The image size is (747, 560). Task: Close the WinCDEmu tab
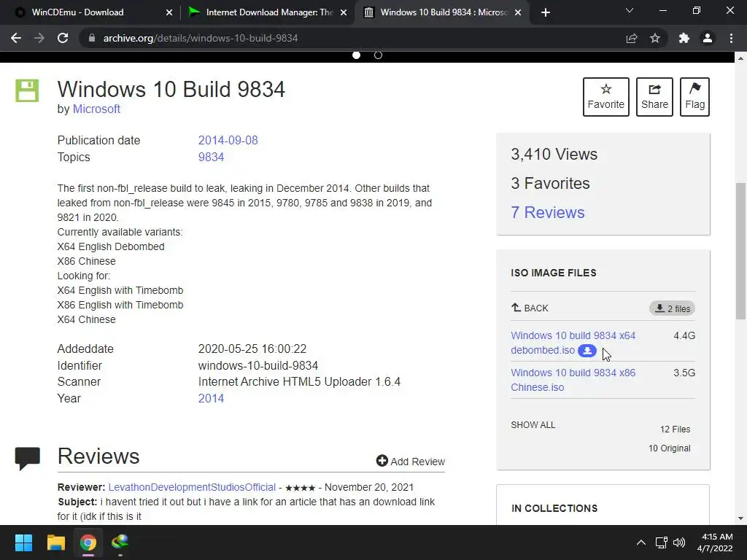click(x=169, y=12)
